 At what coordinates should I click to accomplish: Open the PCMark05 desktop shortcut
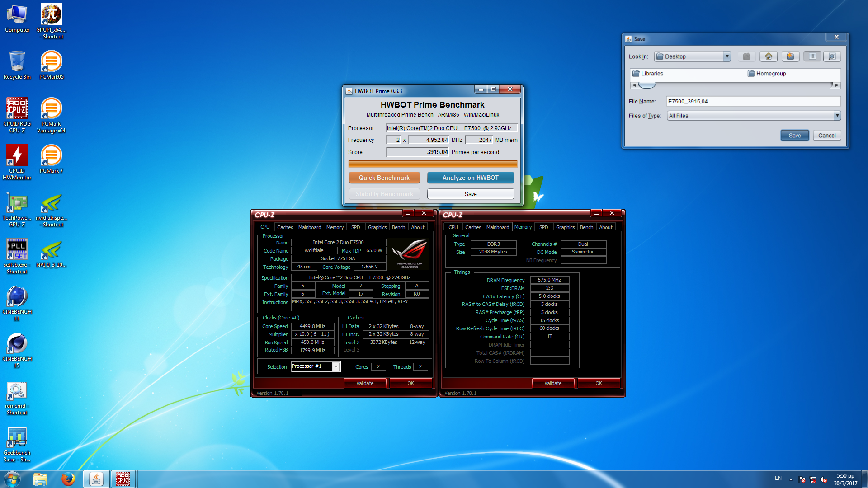coord(51,65)
